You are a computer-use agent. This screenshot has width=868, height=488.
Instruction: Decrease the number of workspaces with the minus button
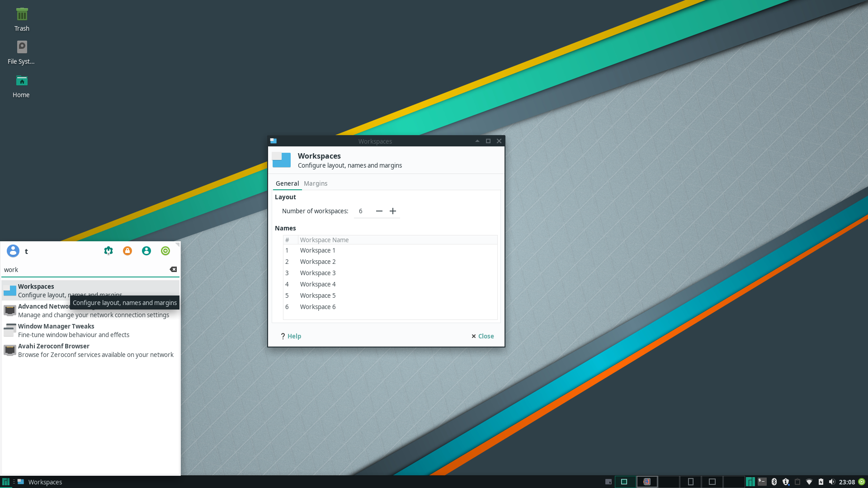(x=379, y=211)
